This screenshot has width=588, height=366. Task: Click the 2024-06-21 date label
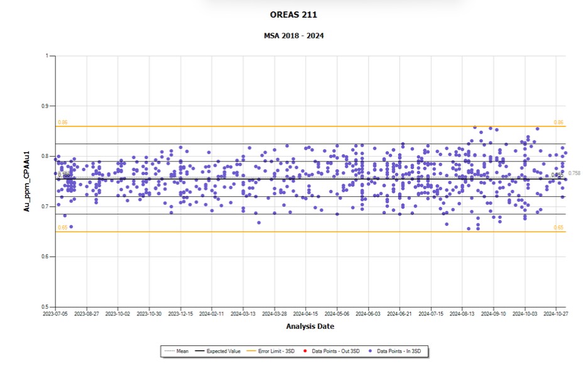click(x=400, y=314)
